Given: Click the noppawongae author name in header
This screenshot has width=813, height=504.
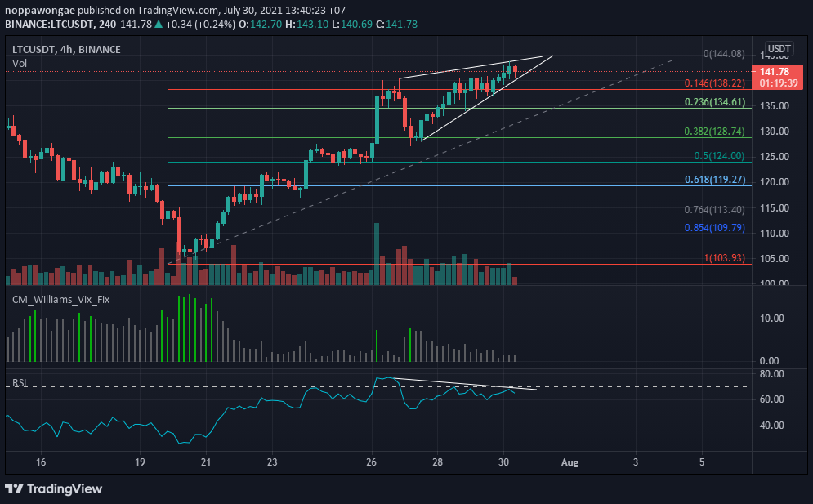Looking at the screenshot, I should click(x=40, y=11).
